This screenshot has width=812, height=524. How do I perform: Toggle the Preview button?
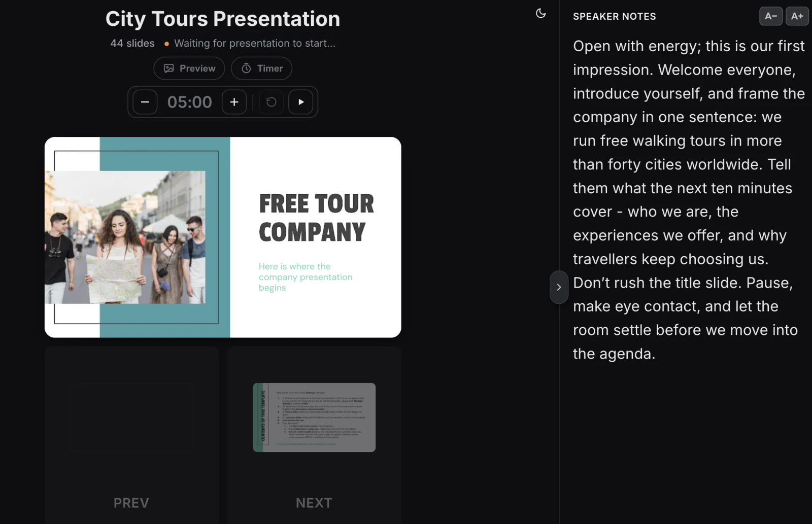pos(189,68)
